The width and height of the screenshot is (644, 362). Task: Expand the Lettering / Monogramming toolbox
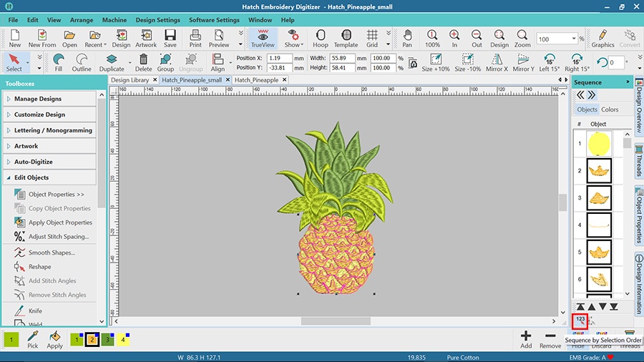coord(53,130)
